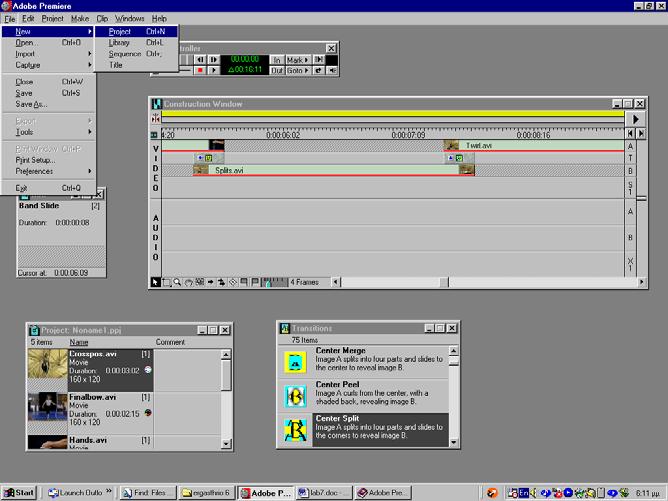
Task: Click Transitions window scroll up arrow
Action: (454, 351)
